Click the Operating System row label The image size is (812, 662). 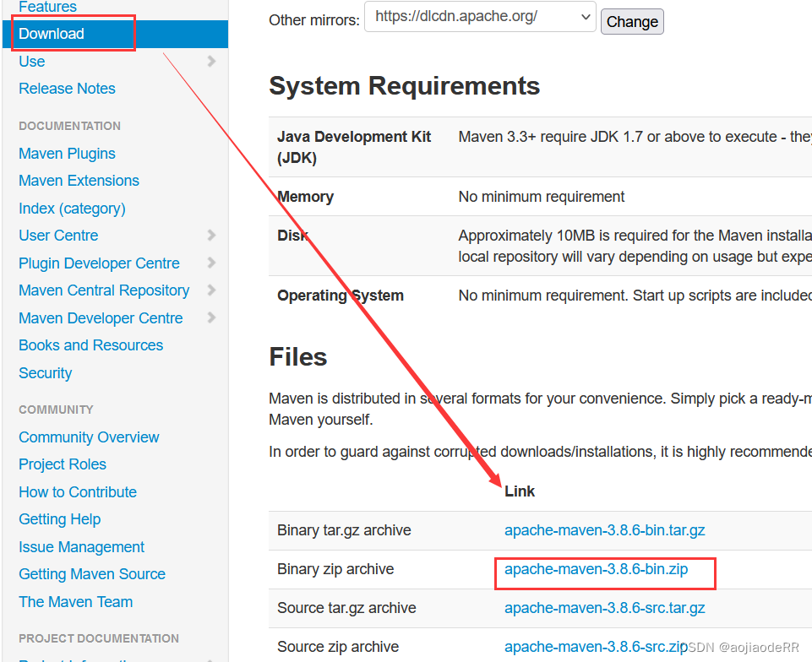pos(341,296)
